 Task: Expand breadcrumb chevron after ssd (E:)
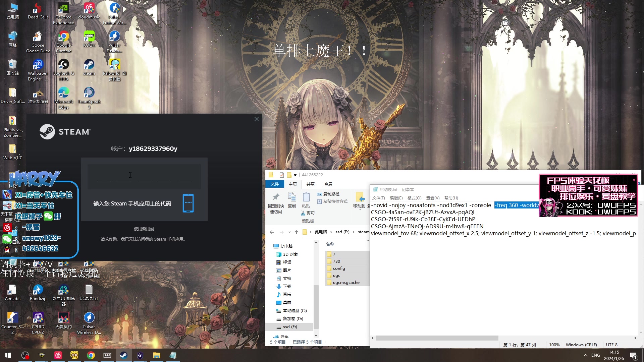click(x=354, y=232)
